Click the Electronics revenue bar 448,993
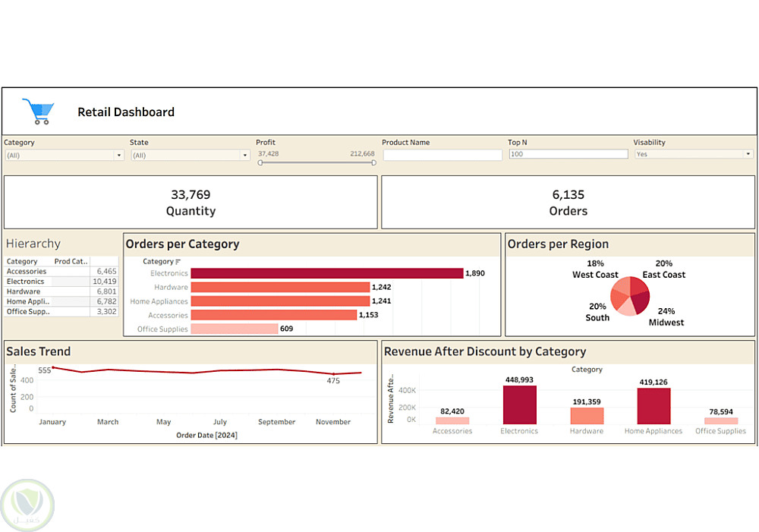 pyautogui.click(x=519, y=405)
